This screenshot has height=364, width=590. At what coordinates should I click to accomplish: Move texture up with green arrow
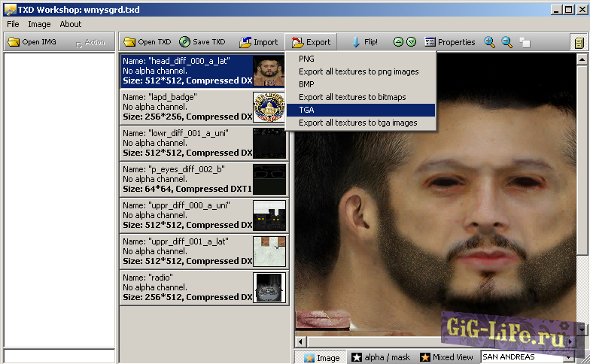[398, 42]
